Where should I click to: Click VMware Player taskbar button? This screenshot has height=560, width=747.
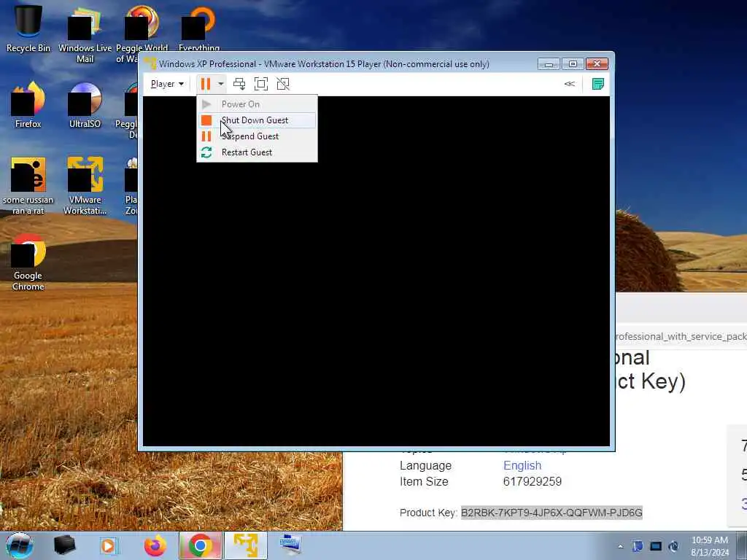tap(246, 545)
